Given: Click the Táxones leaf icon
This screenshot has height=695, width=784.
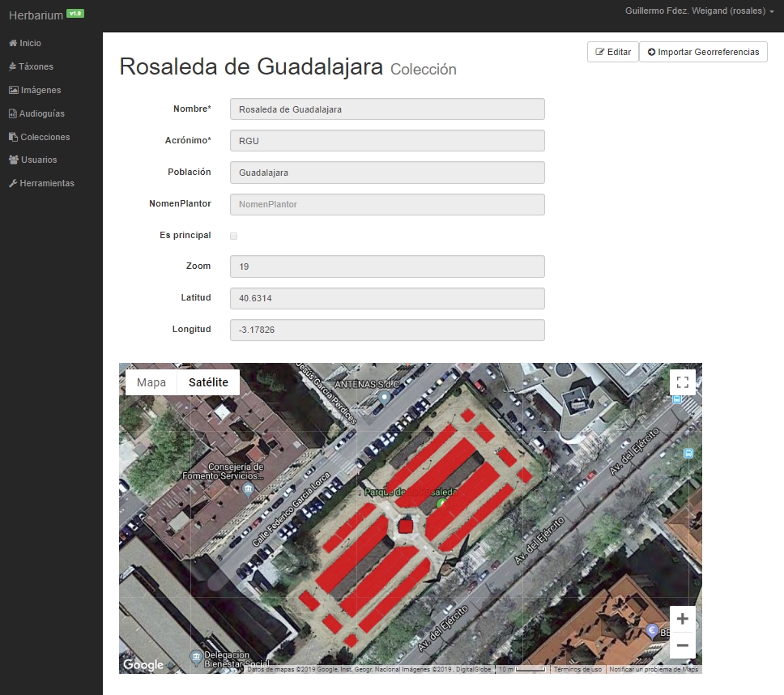Looking at the screenshot, I should tap(13, 67).
